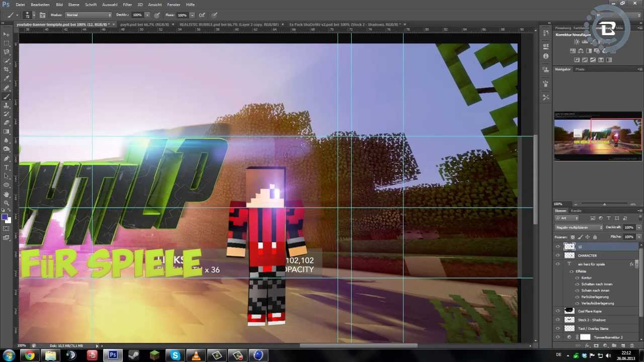Image resolution: width=644 pixels, height=362 pixels.
Task: Open the Fluss slider dropdown arrow
Action: tap(192, 15)
